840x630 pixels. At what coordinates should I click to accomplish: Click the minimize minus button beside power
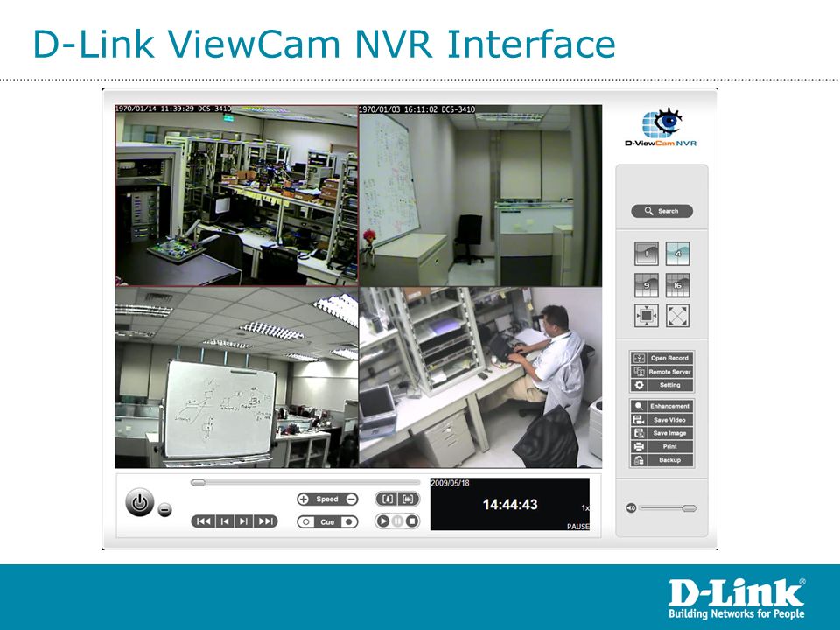tap(165, 510)
